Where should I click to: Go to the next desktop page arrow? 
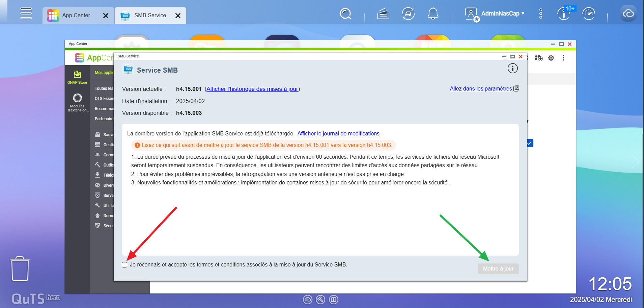pos(635,161)
